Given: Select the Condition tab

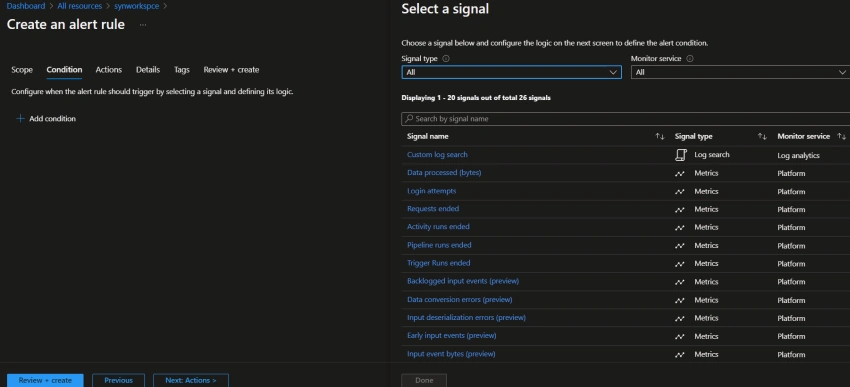Looking at the screenshot, I should pos(64,70).
